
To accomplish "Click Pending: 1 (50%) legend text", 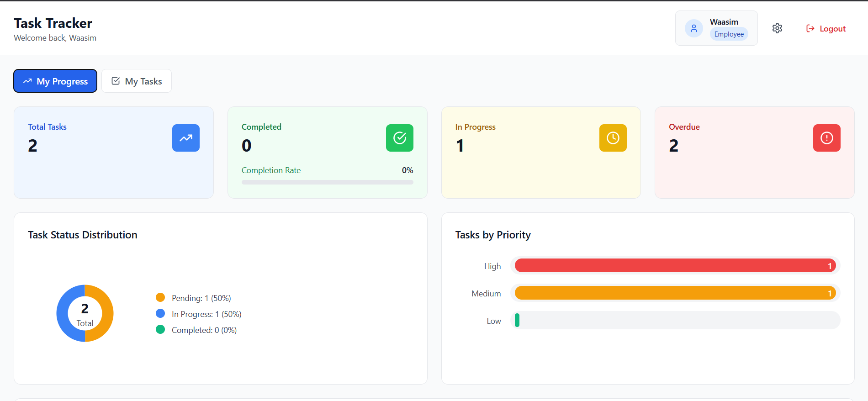I will [x=201, y=298].
